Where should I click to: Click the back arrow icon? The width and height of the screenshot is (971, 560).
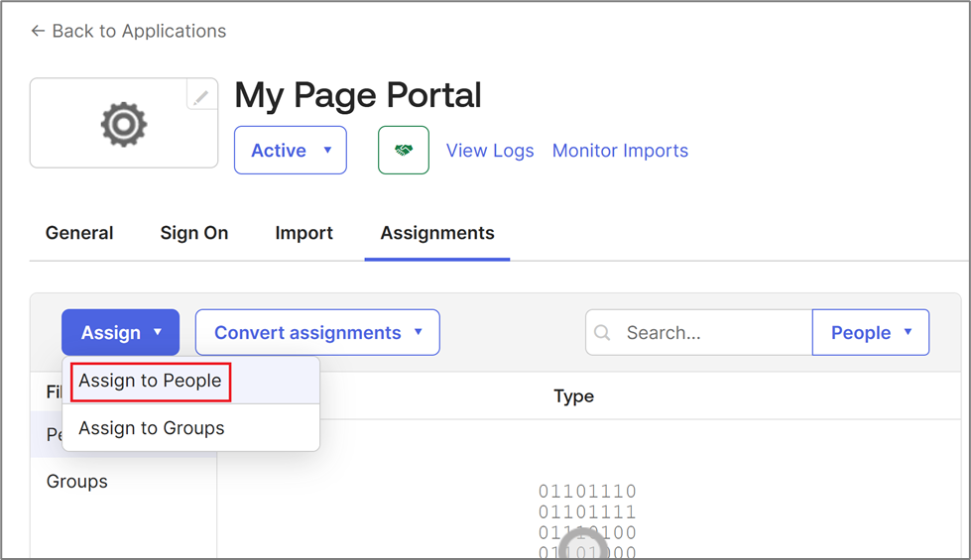tap(38, 31)
